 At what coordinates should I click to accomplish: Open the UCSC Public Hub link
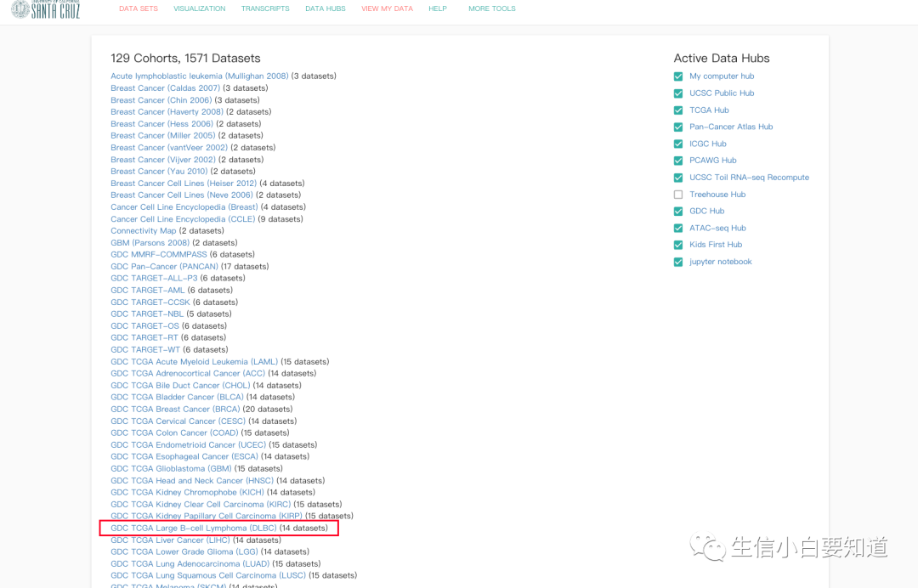pyautogui.click(x=722, y=93)
